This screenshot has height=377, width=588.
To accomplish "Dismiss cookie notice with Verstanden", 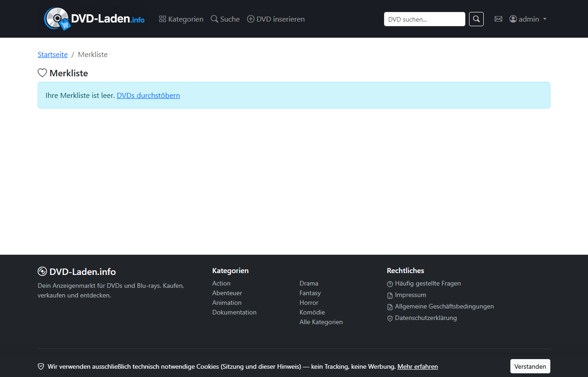I will pyautogui.click(x=530, y=366).
